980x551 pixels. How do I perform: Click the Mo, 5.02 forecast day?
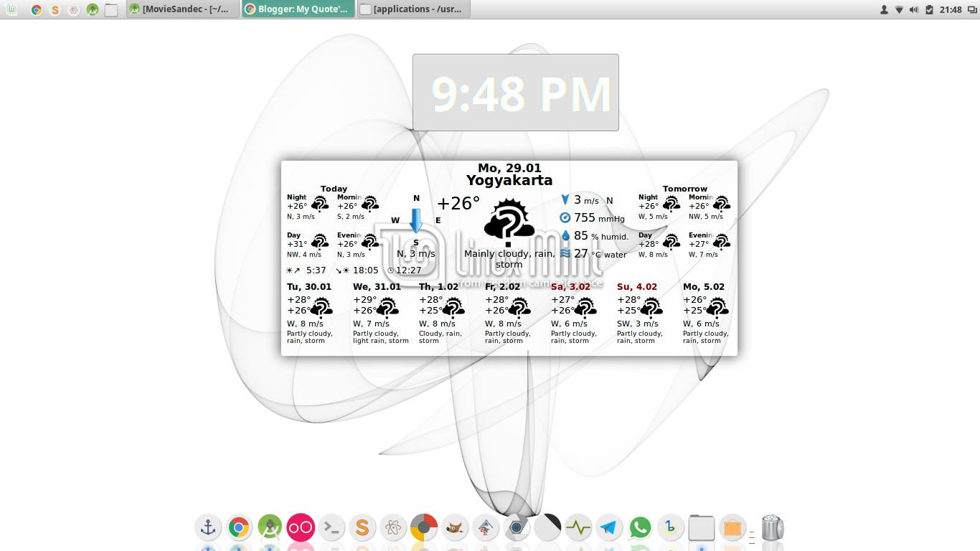point(704,286)
